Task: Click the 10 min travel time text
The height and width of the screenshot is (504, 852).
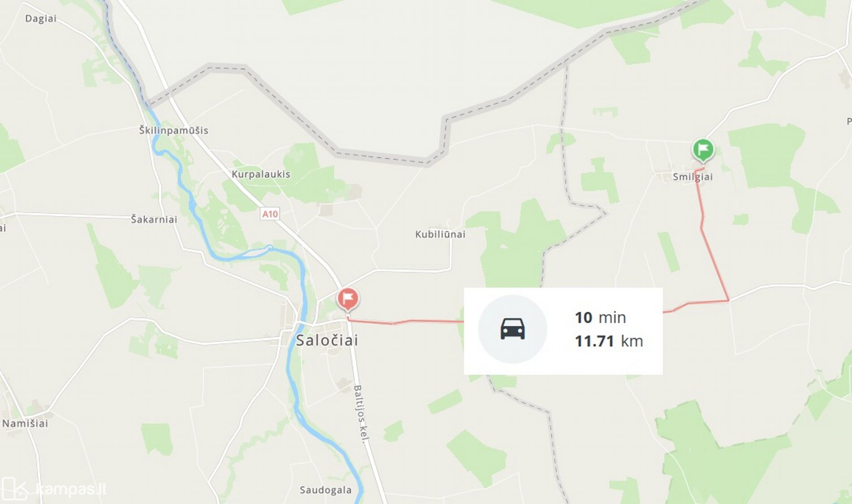Action: pos(600,318)
